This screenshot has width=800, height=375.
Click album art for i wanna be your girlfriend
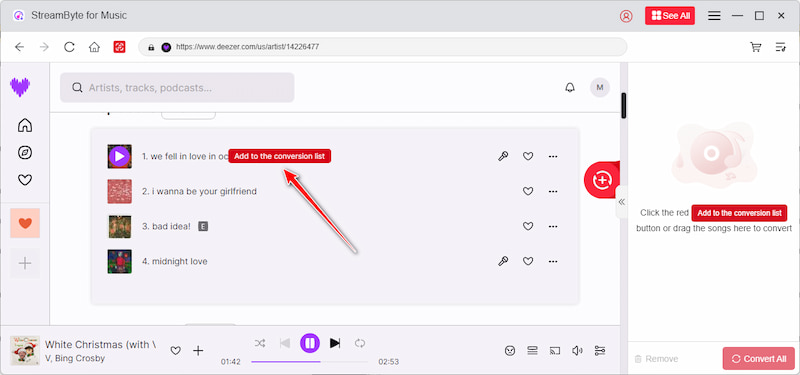pyautogui.click(x=119, y=191)
